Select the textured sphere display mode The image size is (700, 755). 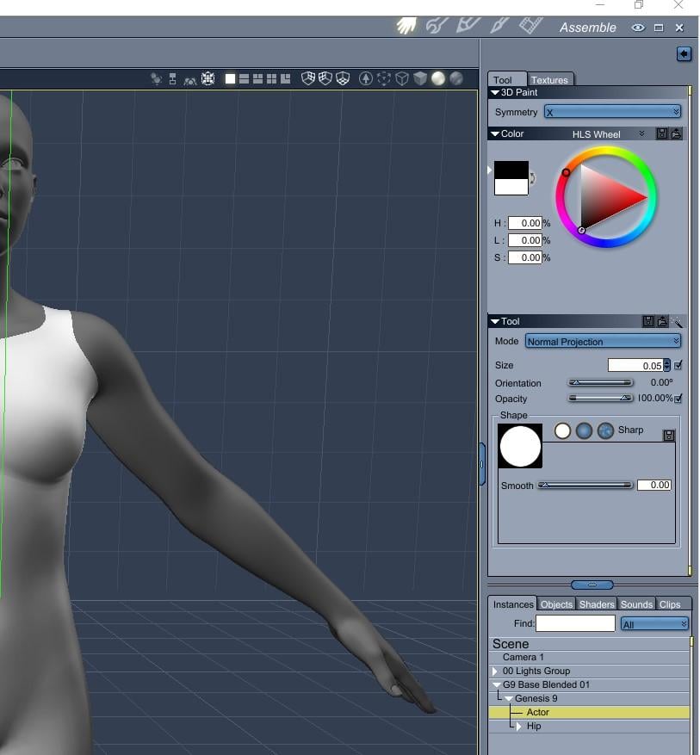point(456,78)
